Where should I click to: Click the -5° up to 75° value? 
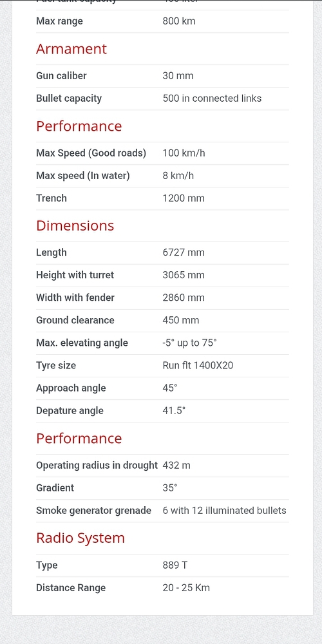189,343
